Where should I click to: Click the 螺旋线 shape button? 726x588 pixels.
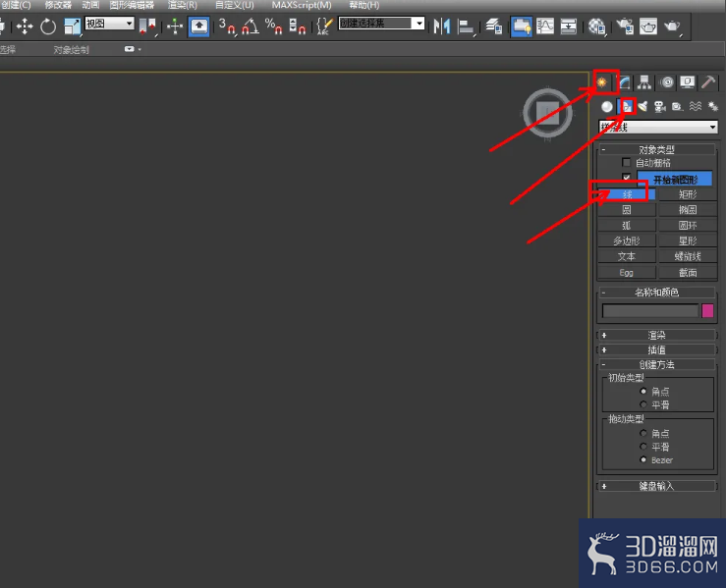click(x=688, y=256)
